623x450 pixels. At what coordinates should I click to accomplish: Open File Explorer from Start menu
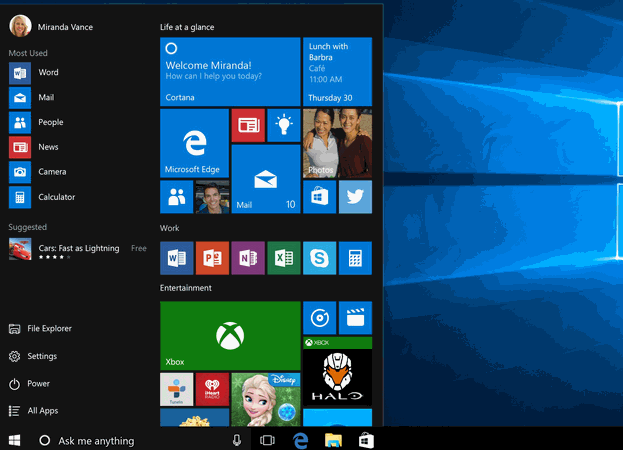[41, 329]
